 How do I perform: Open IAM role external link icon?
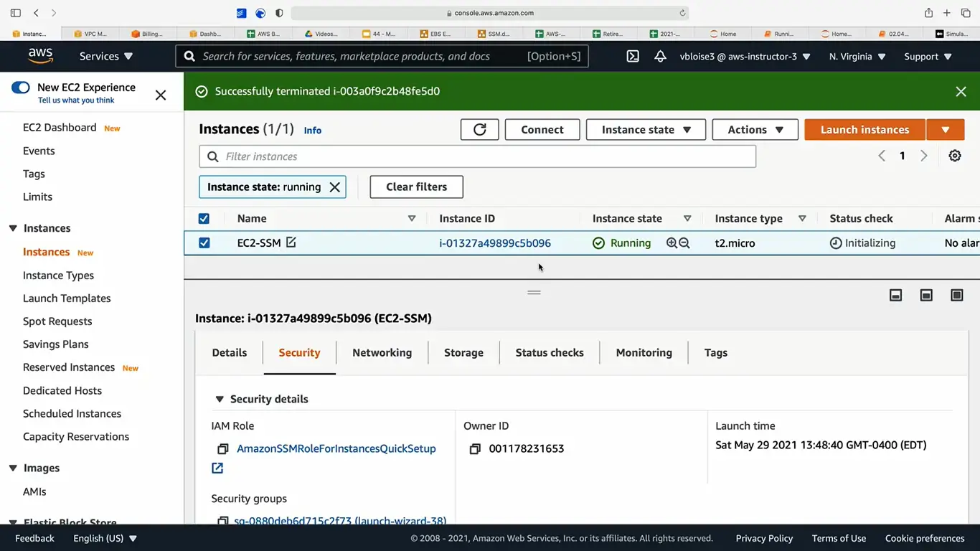pos(217,468)
